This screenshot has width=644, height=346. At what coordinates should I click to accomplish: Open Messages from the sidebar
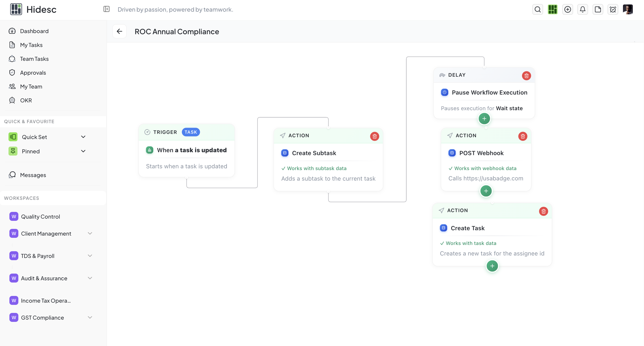coord(33,175)
